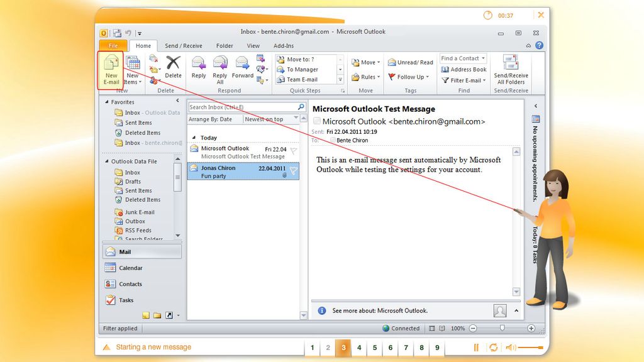Flag the Jonas Chiron message

294,170
